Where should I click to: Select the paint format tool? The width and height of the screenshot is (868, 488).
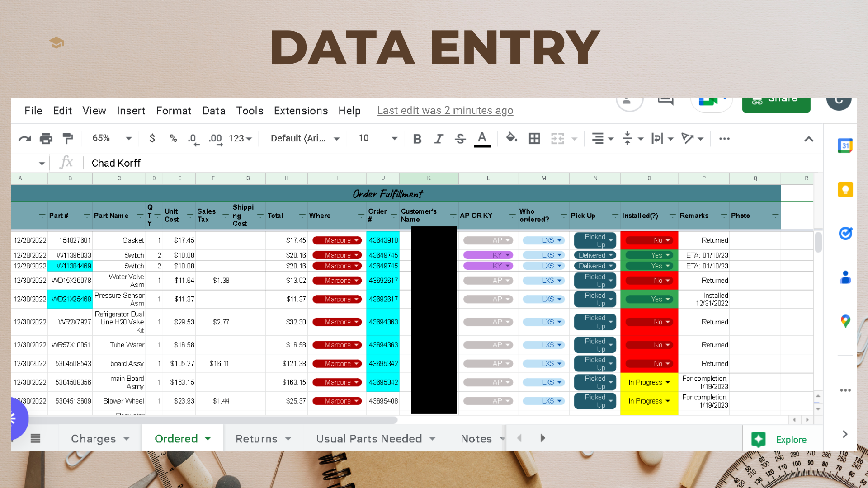coord(68,139)
